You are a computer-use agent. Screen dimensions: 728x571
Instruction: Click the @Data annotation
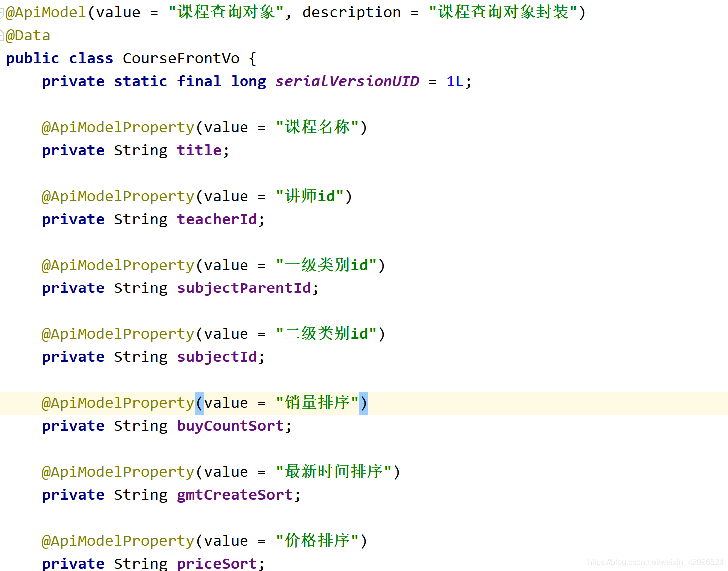28,35
